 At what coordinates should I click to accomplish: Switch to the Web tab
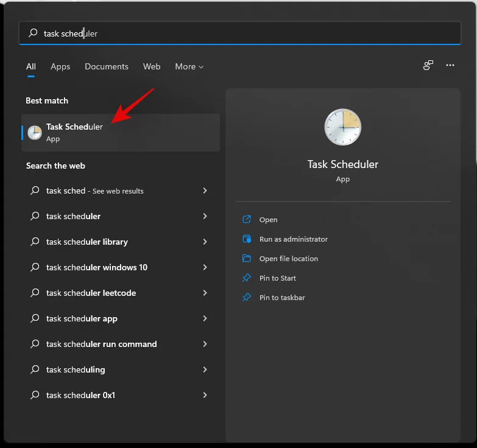(152, 66)
